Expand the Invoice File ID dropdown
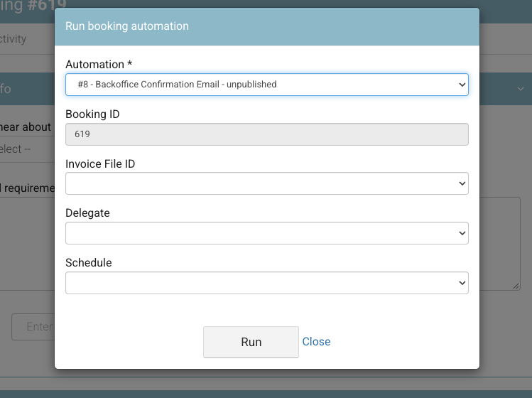The height and width of the screenshot is (398, 532). [x=266, y=183]
